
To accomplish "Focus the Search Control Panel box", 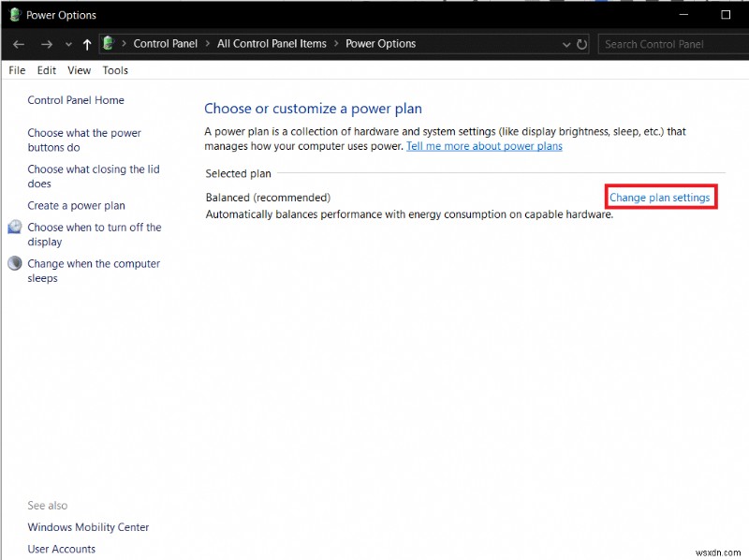I will [x=669, y=44].
